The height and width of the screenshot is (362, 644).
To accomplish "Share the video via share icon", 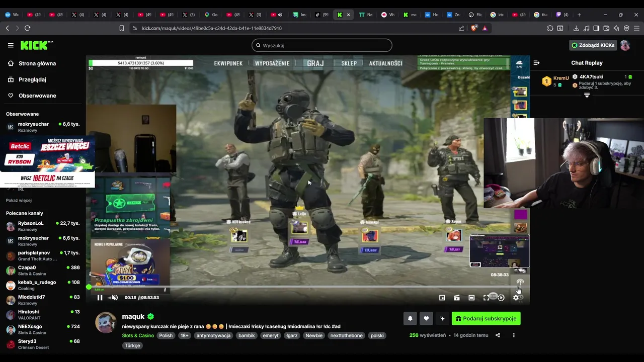I will click(x=498, y=335).
